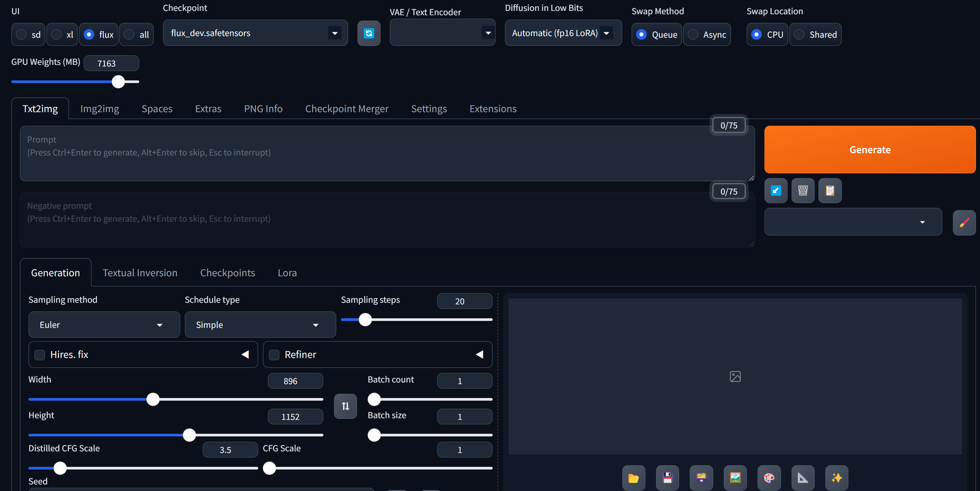This screenshot has width=980, height=491.
Task: Click the blue arrow read-parameters icon
Action: click(775, 190)
